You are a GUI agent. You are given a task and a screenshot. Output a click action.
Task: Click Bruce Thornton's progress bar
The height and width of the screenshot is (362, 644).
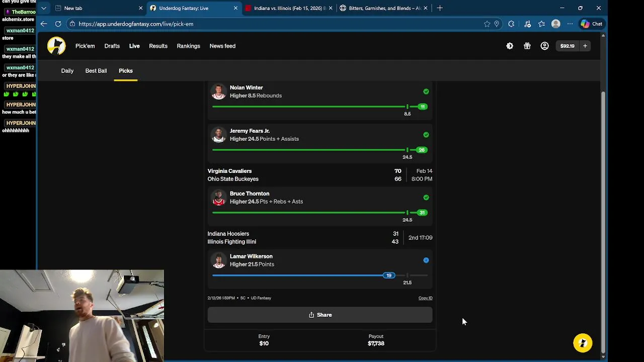[320, 213]
